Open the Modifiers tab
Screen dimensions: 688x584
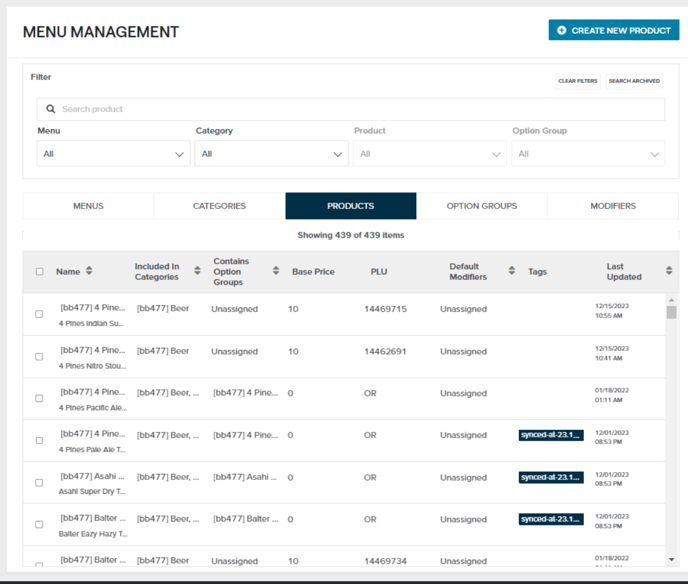(613, 206)
